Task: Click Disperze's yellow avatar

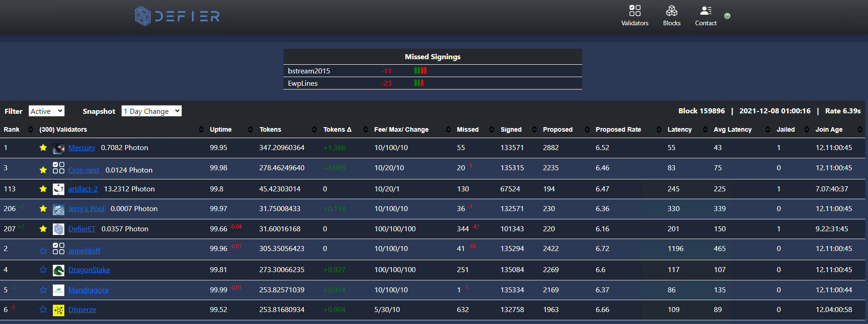Action: pos(58,310)
